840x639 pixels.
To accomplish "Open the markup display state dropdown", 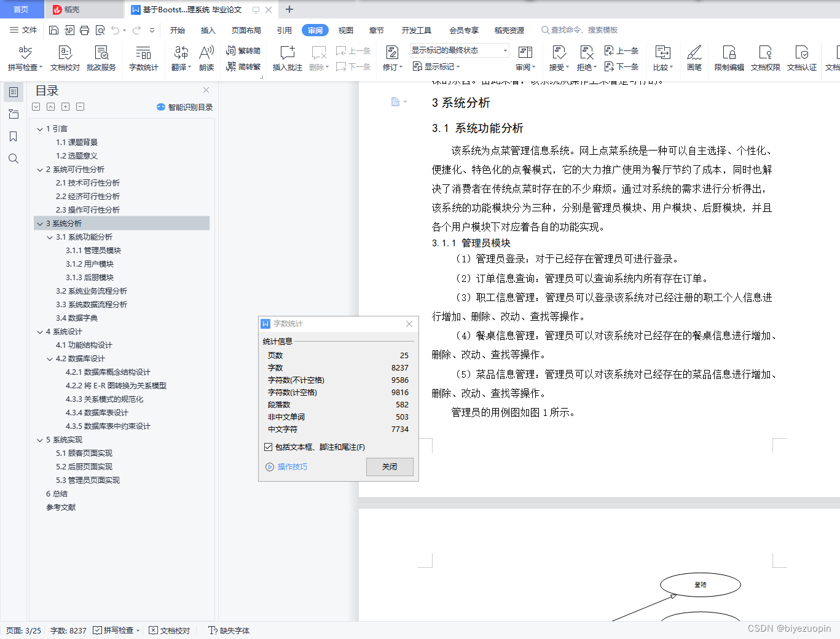I will click(x=460, y=50).
